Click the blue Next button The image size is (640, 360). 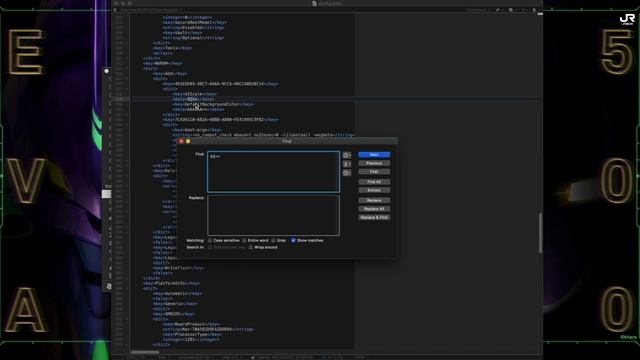374,155
